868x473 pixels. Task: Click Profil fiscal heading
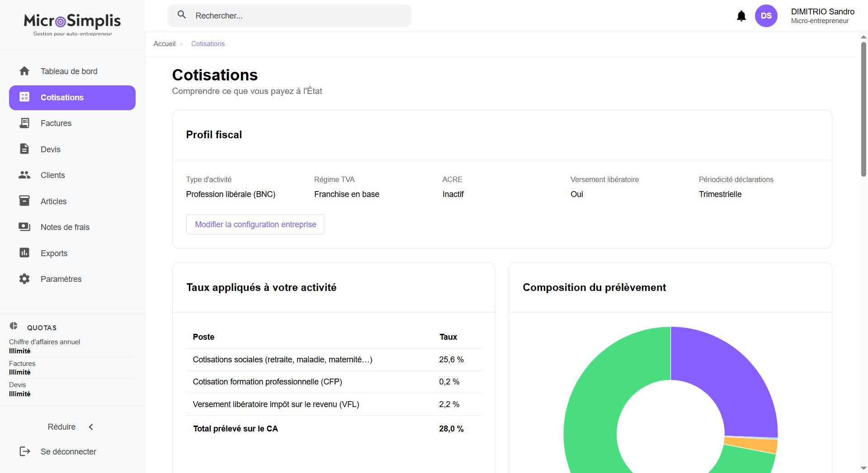click(x=214, y=135)
